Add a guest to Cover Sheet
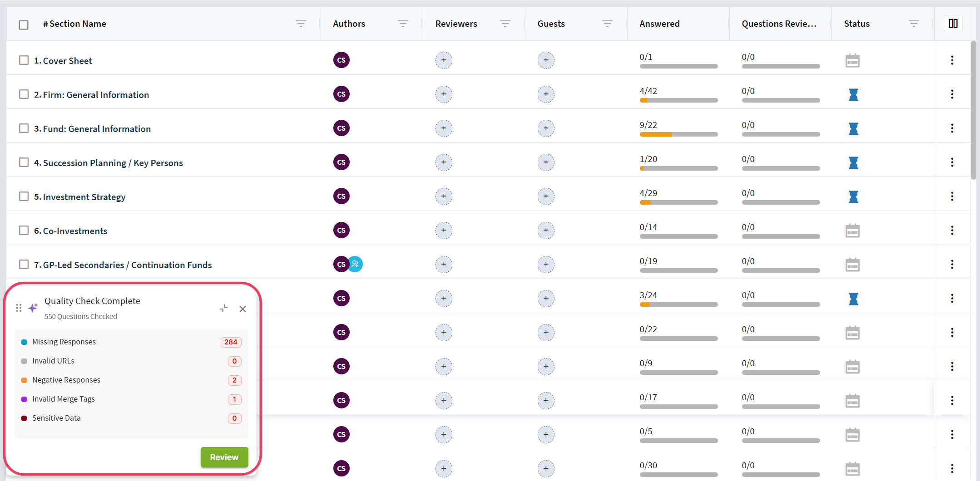The width and height of the screenshot is (980, 481). point(546,60)
